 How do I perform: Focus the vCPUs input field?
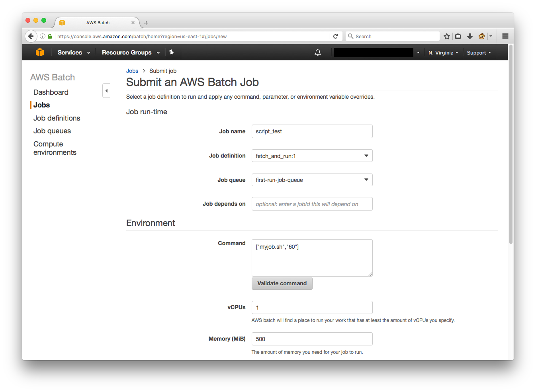[x=312, y=307]
